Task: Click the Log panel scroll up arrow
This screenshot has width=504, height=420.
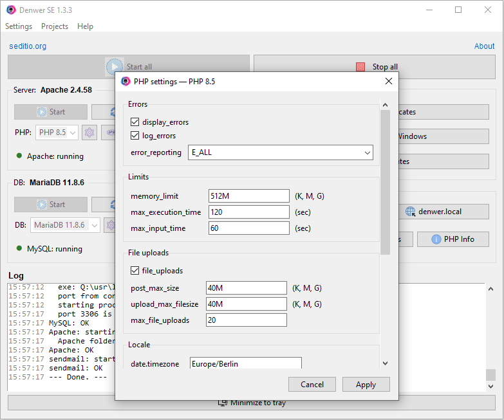Action: (490, 289)
